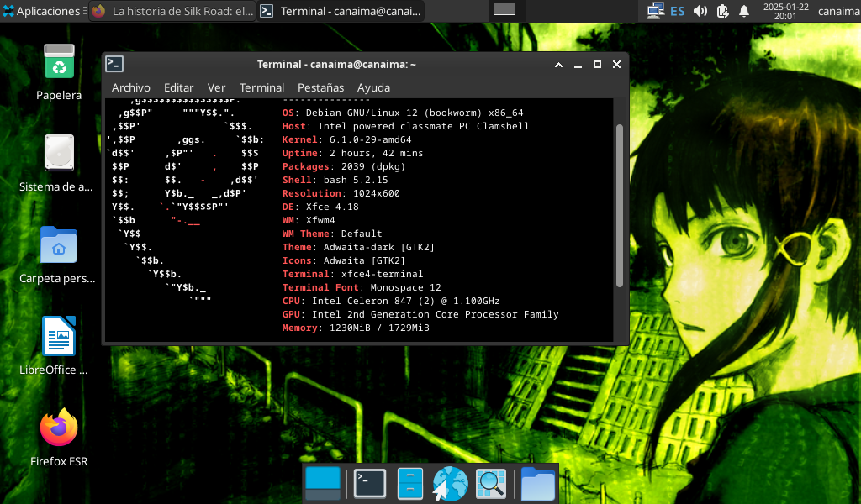The width and height of the screenshot is (861, 504).
Task: Roll up the terminal window with the arrow button
Action: click(x=558, y=65)
